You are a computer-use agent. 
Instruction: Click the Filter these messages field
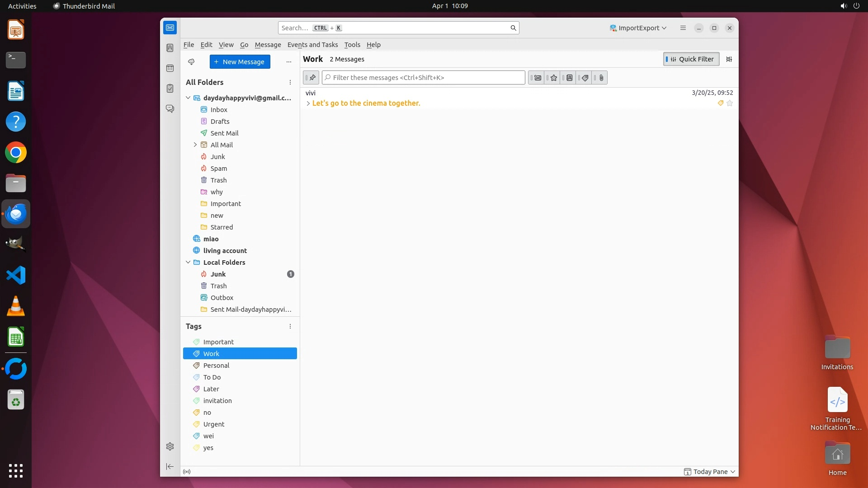pos(423,78)
